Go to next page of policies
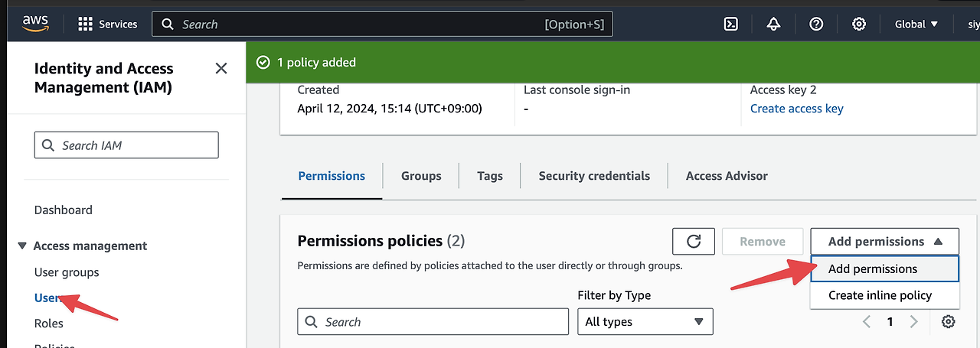 913,322
